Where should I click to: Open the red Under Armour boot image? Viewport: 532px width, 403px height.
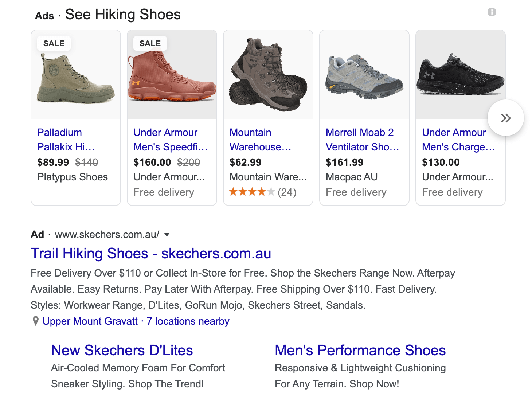tap(172, 75)
